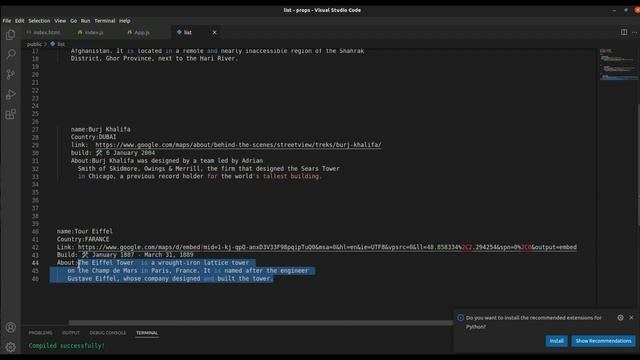Viewport: 640px width, 360px height.
Task: Open the Run menu
Action: coord(85,21)
